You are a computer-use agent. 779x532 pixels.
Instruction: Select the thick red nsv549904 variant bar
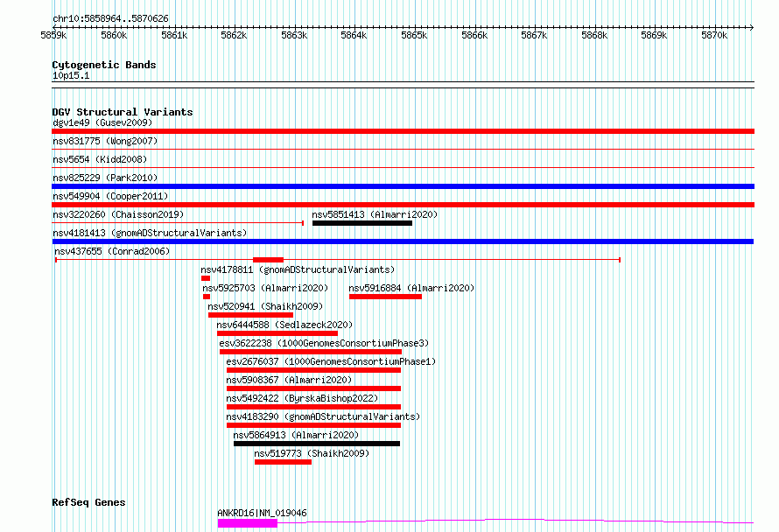point(403,205)
